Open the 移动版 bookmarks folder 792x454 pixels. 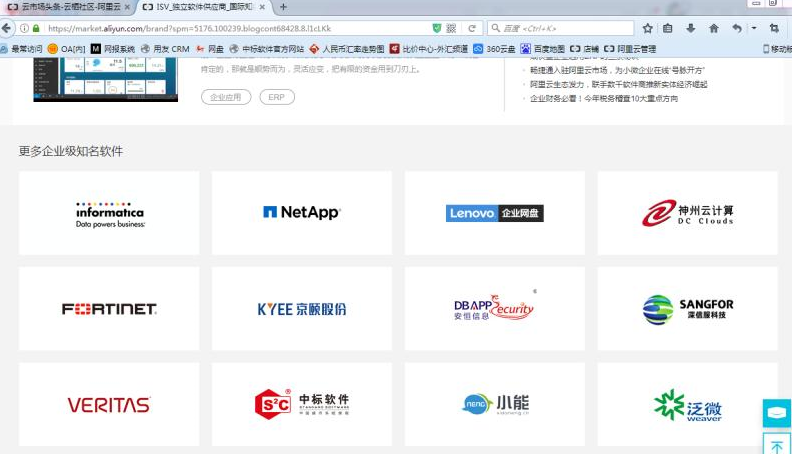pos(777,49)
